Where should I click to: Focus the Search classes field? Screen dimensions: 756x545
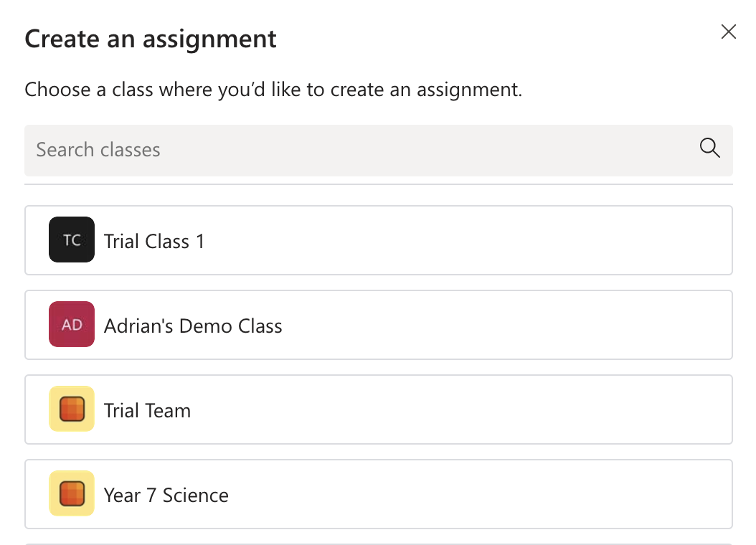tap(379, 151)
